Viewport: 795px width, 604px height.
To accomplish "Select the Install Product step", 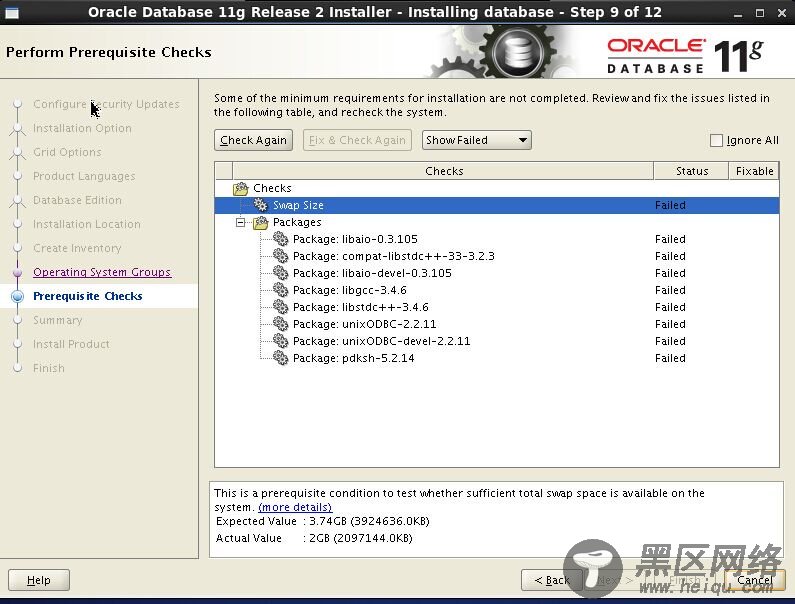I will click(x=71, y=344).
